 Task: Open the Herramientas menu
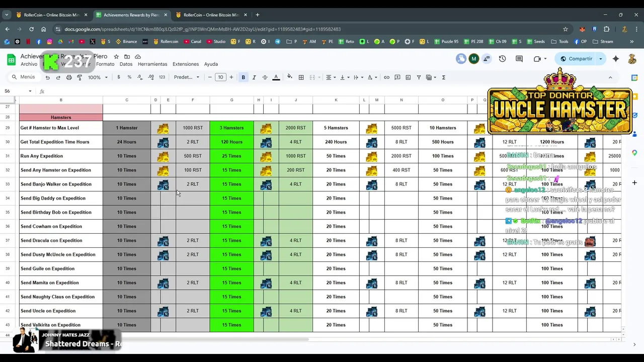click(152, 64)
